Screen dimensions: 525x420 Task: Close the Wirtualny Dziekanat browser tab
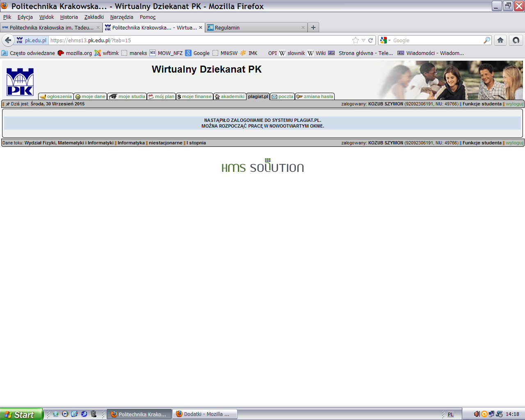tap(201, 27)
